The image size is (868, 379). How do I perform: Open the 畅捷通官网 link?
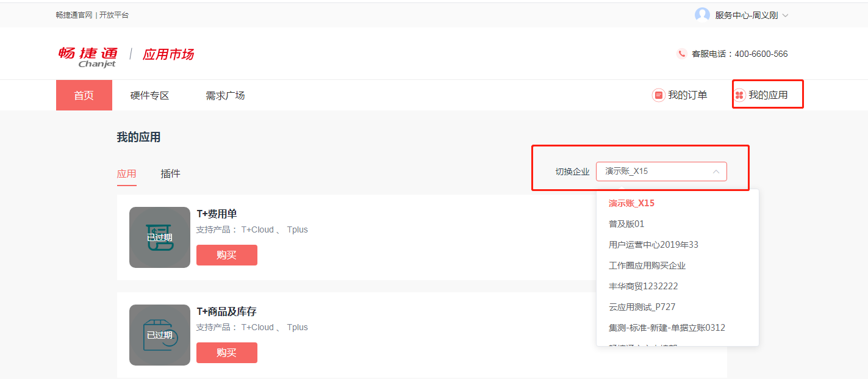(x=74, y=15)
